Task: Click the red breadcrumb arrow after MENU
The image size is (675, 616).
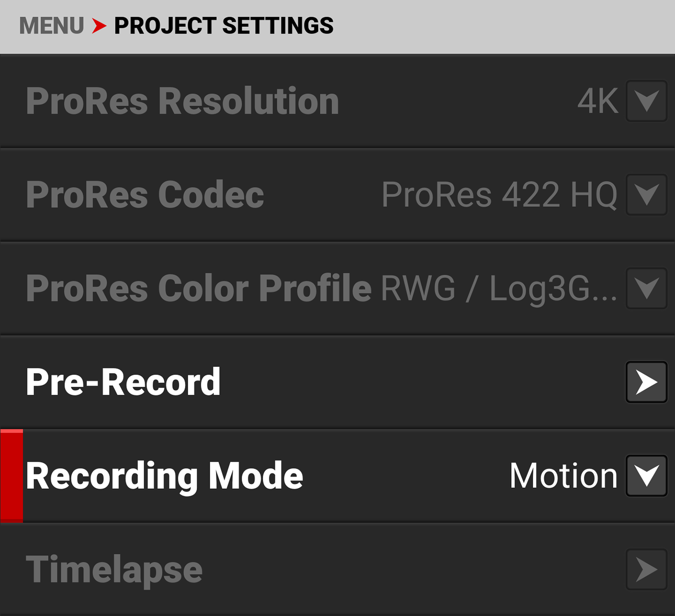Action: (98, 26)
